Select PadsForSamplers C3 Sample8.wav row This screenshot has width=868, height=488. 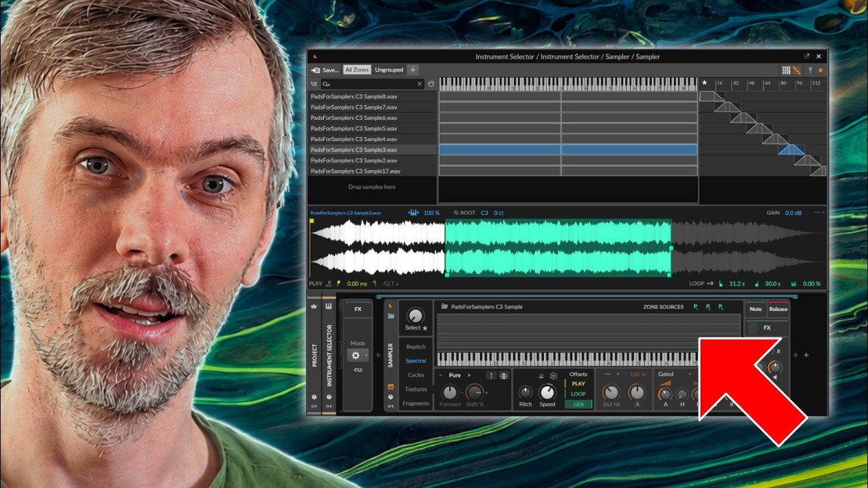tap(372, 96)
